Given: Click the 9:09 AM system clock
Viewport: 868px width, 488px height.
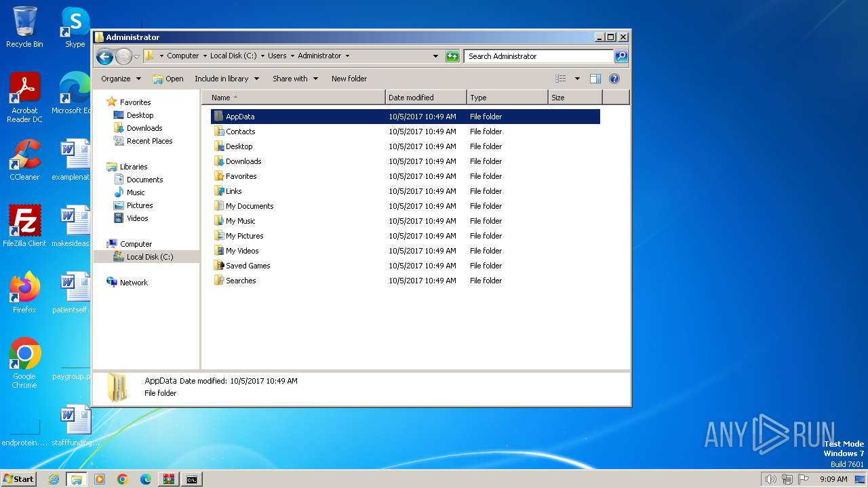Looking at the screenshot, I should pyautogui.click(x=833, y=479).
